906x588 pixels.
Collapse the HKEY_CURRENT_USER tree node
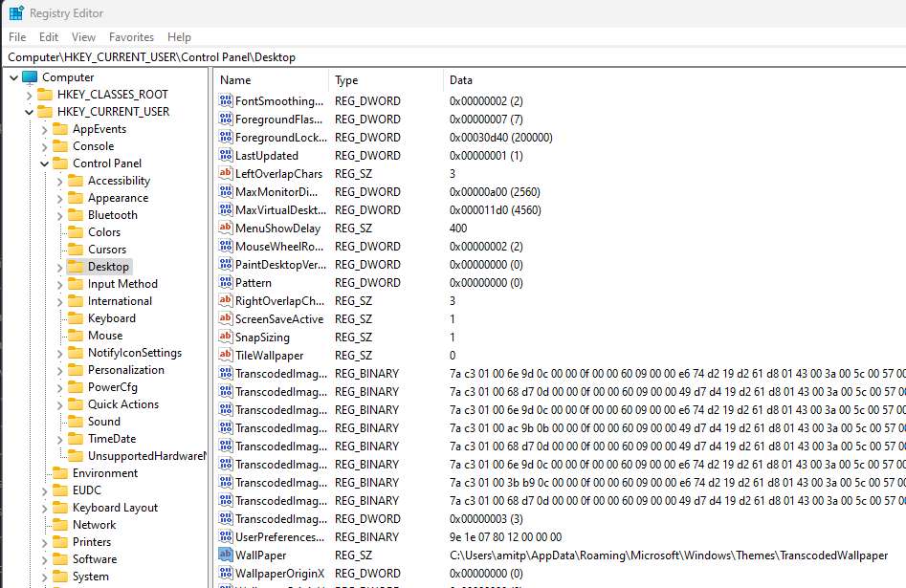pyautogui.click(x=29, y=112)
